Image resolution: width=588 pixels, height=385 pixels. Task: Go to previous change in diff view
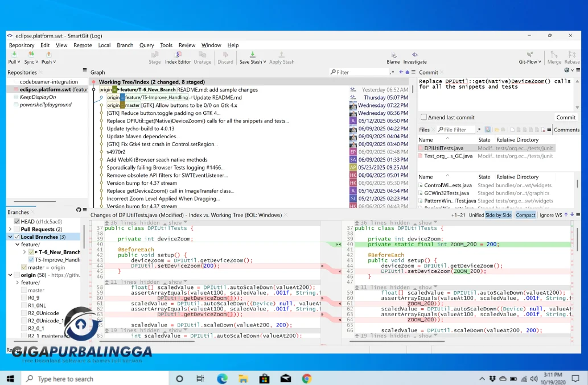pos(566,214)
